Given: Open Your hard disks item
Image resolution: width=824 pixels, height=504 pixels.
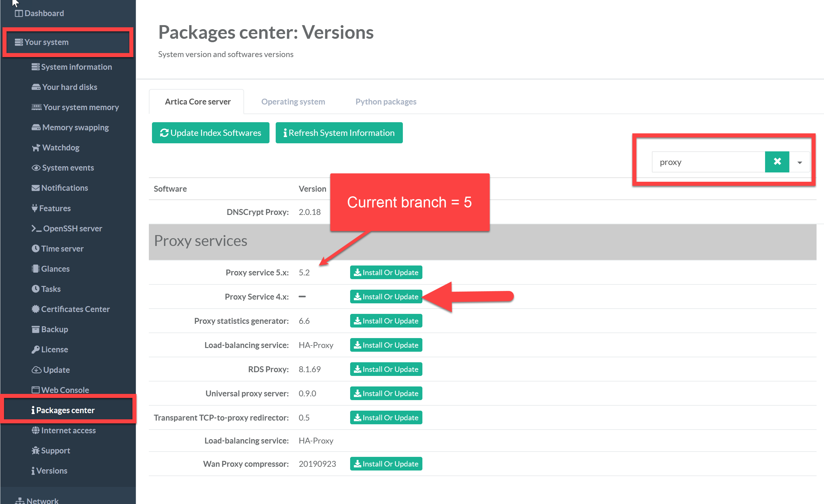Looking at the screenshot, I should (69, 87).
